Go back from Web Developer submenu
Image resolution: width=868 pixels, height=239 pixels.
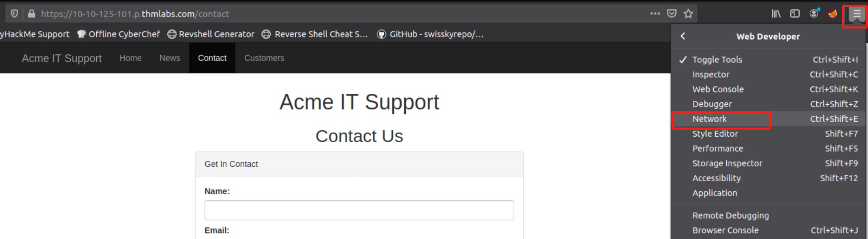pos(683,36)
